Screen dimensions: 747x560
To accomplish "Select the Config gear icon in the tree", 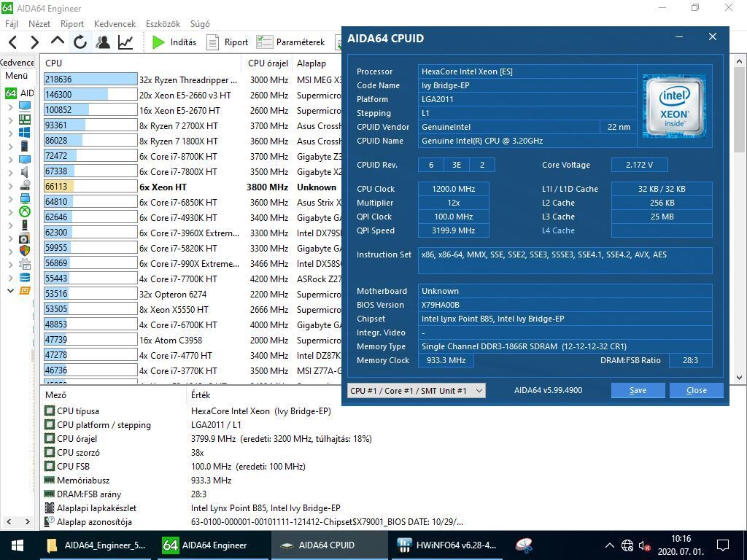I will (x=25, y=264).
